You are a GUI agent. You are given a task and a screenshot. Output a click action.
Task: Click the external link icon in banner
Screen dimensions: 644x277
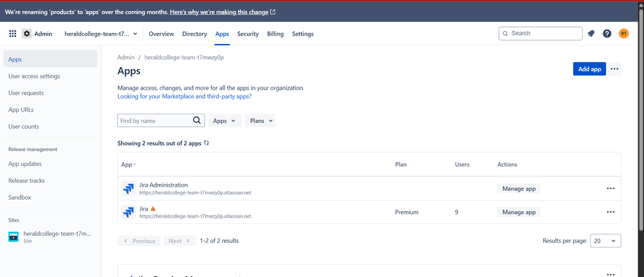(x=273, y=12)
